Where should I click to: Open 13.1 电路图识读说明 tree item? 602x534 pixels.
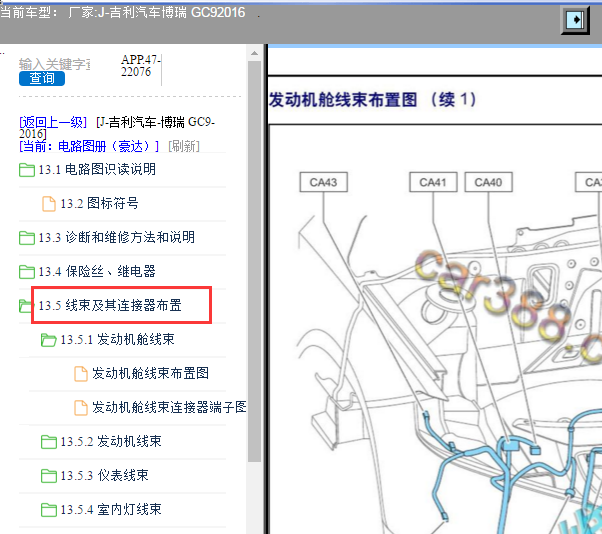(97, 169)
